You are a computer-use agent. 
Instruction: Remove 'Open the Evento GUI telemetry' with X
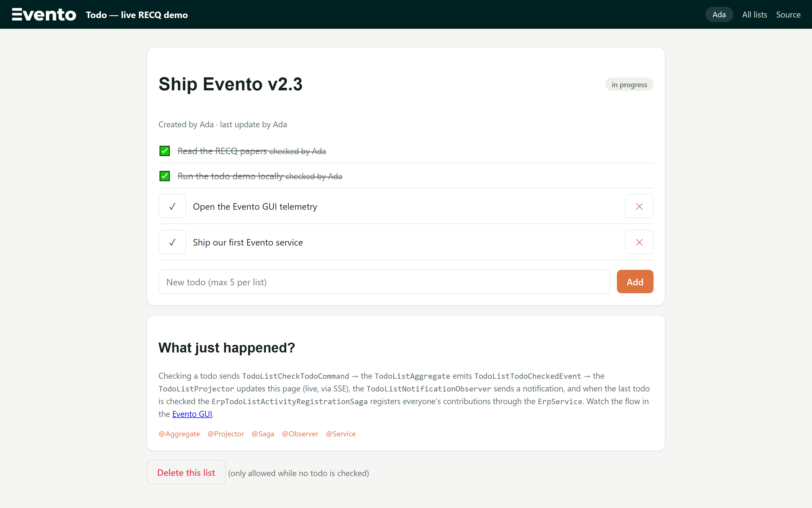tap(639, 206)
